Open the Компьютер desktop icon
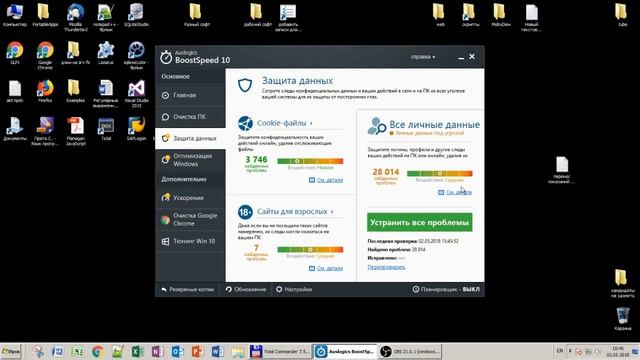The height and width of the screenshot is (360, 640). (15, 16)
